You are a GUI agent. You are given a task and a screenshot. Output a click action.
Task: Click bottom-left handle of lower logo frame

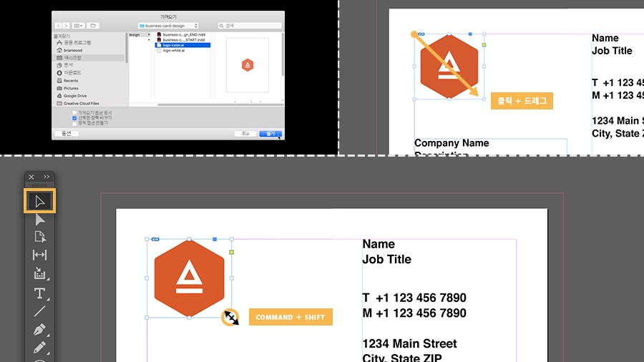(147, 318)
